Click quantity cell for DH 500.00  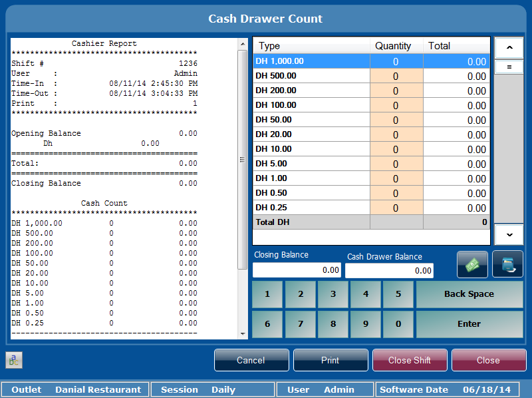pos(396,76)
